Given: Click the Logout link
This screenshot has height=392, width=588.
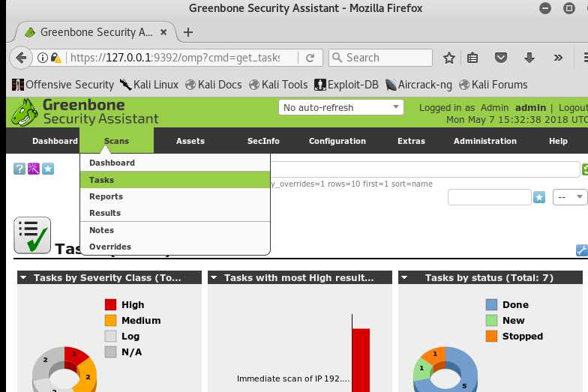Looking at the screenshot, I should click(573, 108).
